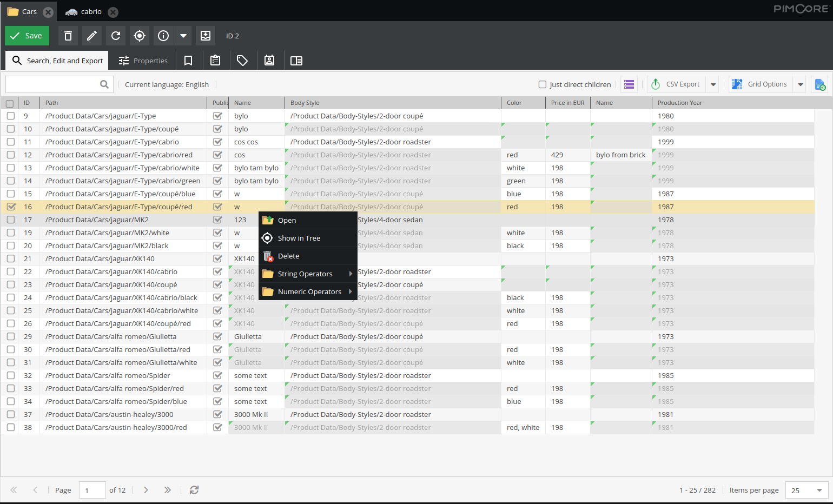
Task: Close the Cars tab
Action: (48, 12)
